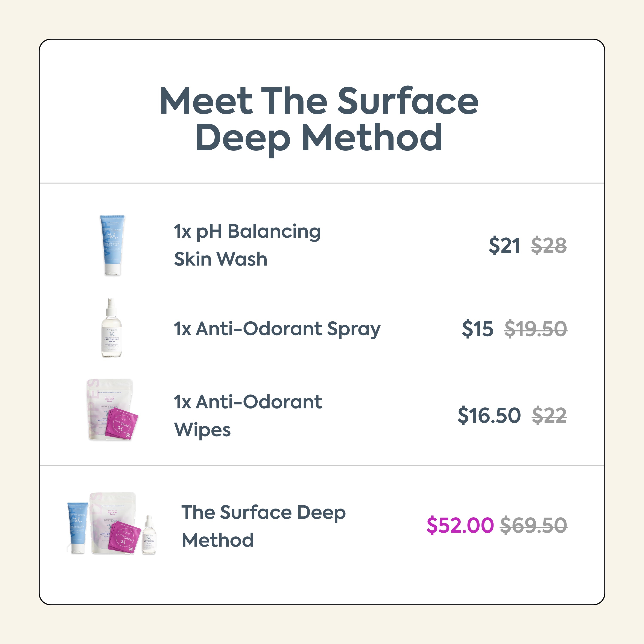Click the small spray bottle in the bundle image
This screenshot has height=644, width=644.
(149, 535)
